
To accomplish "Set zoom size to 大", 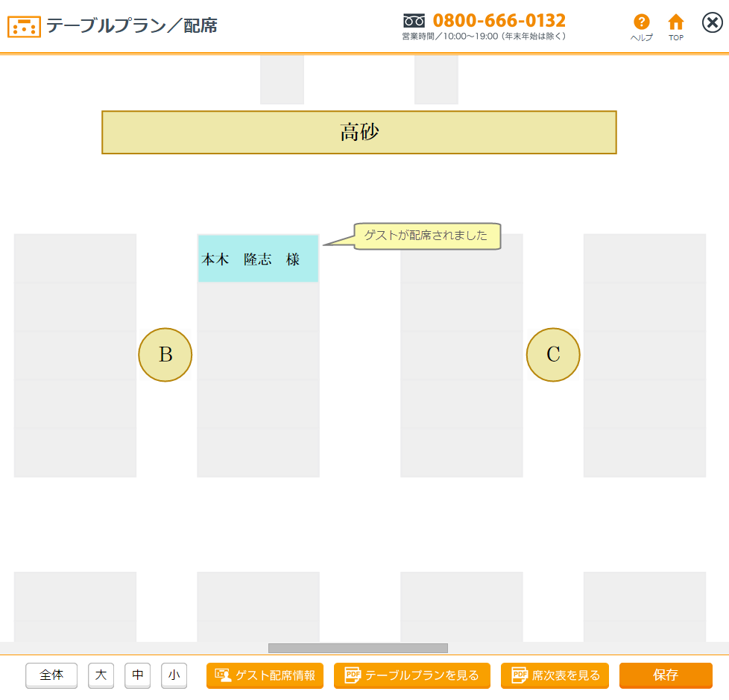I will [x=101, y=675].
